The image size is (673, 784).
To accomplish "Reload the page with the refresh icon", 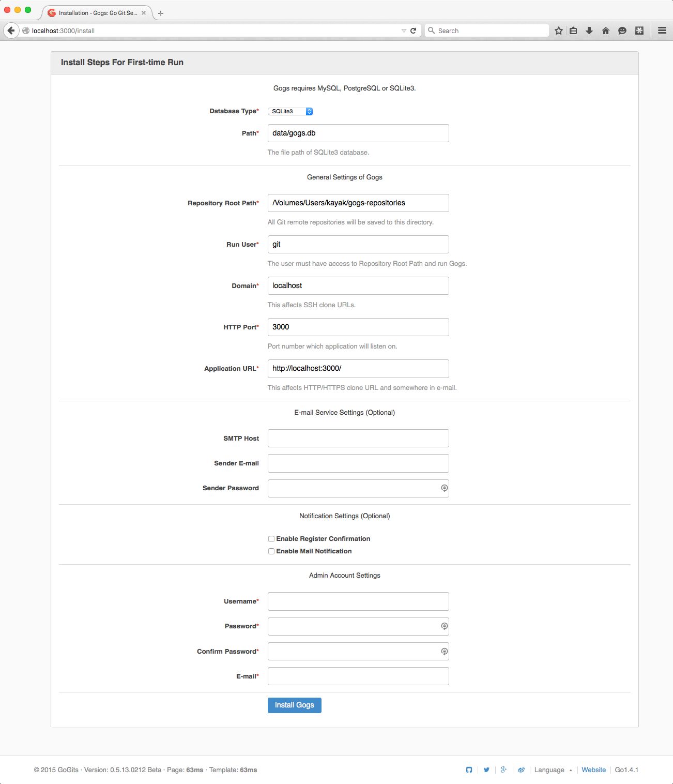I will (413, 31).
